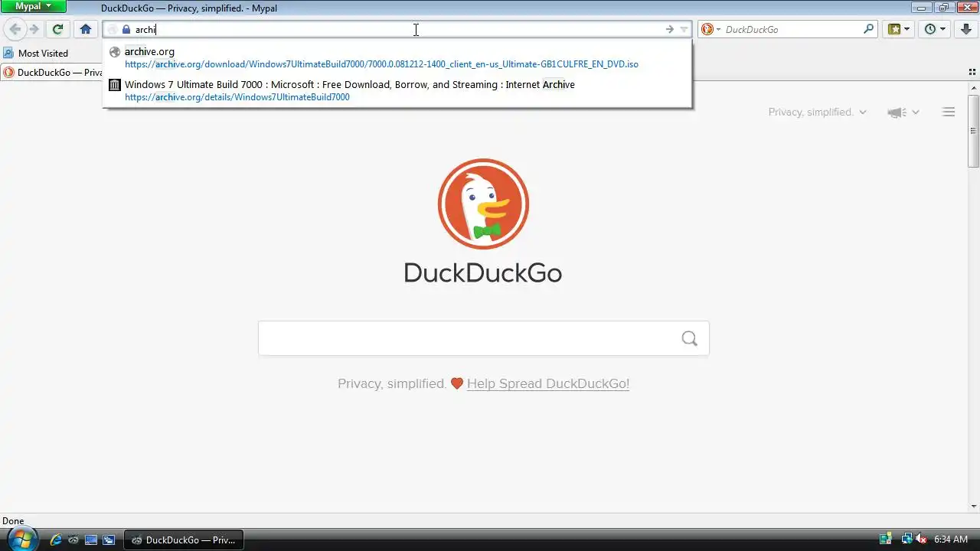
Task: Open Most Visited bookmarks folder
Action: tap(36, 53)
